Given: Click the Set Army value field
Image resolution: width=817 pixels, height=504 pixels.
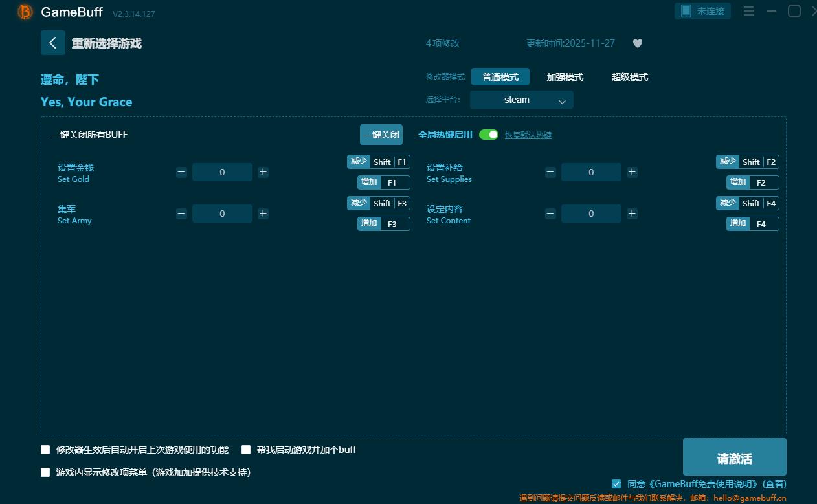Looking at the screenshot, I should [x=222, y=214].
